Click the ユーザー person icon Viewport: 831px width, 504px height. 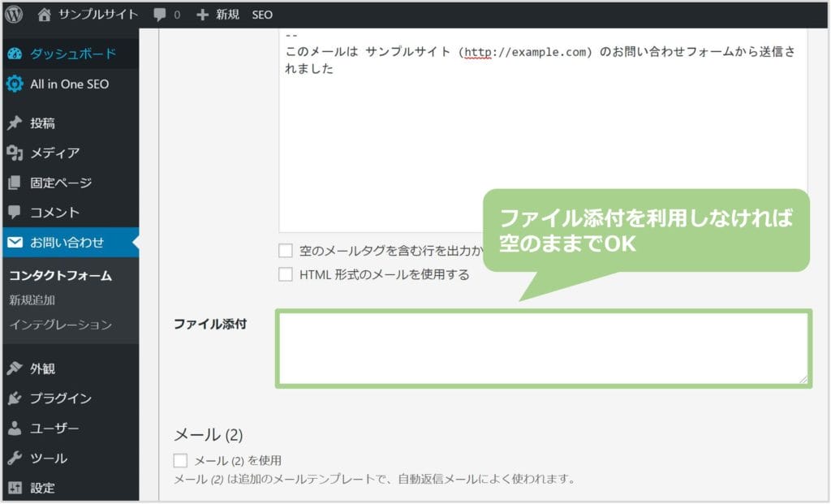point(15,429)
